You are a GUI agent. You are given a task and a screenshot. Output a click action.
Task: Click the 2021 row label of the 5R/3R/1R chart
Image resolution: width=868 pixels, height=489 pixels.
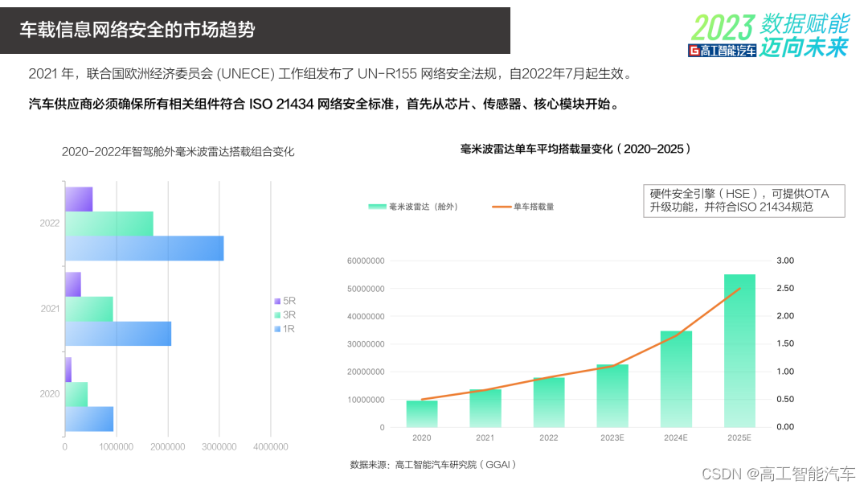click(50, 309)
